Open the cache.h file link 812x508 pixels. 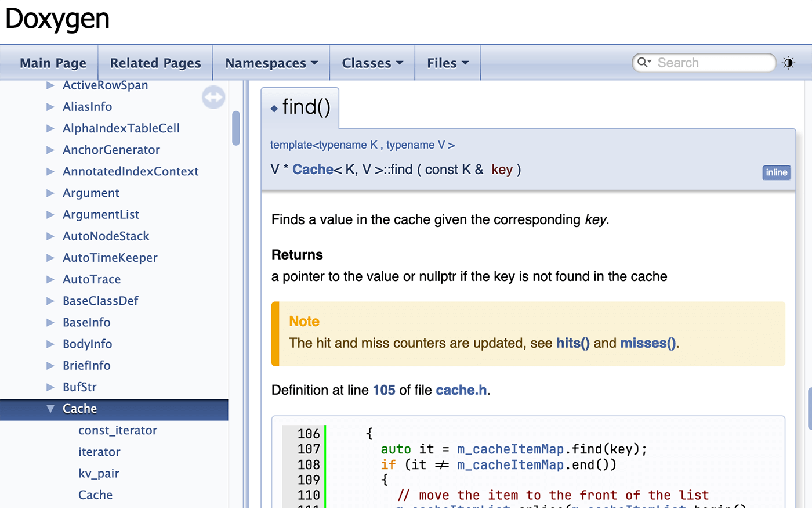click(x=461, y=390)
